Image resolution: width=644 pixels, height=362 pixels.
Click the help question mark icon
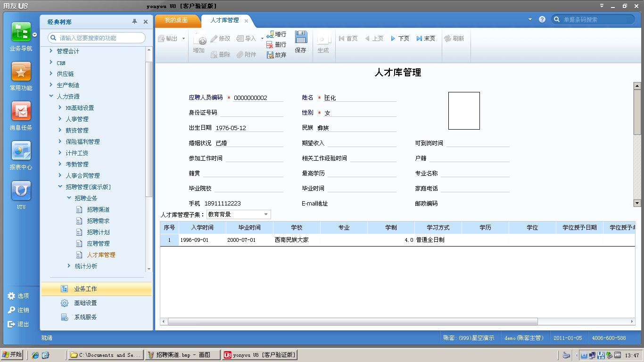pos(542,19)
